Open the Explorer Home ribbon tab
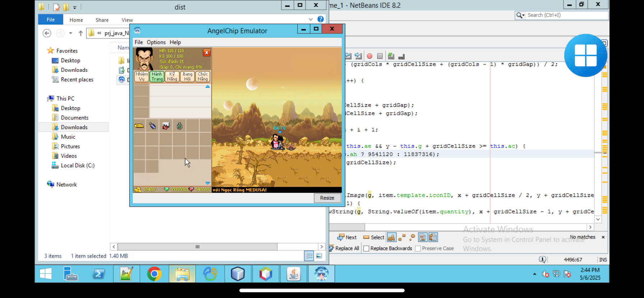Viewport: 644px width, 298px height. pyautogui.click(x=76, y=20)
